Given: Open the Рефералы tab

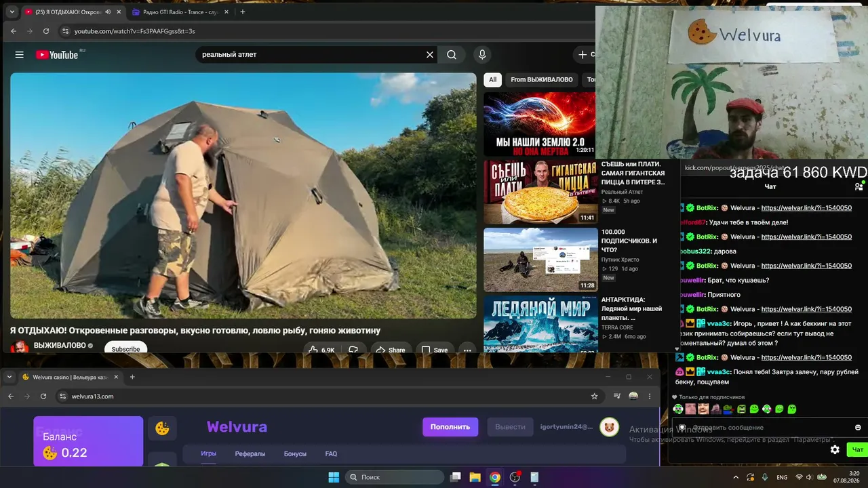Looking at the screenshot, I should 250,453.
